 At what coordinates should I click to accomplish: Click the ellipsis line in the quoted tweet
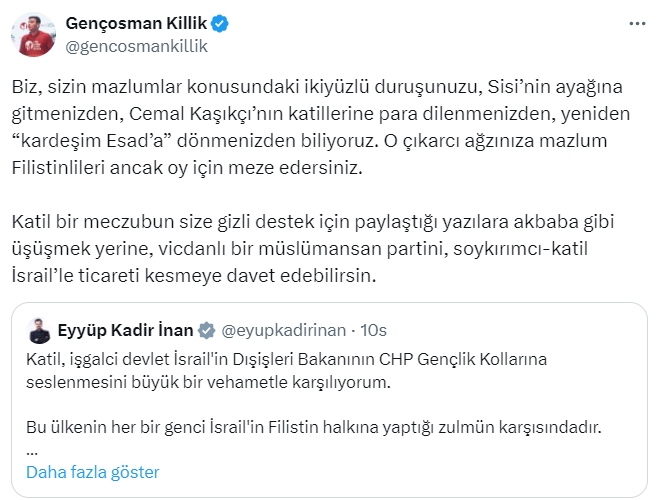click(32, 449)
